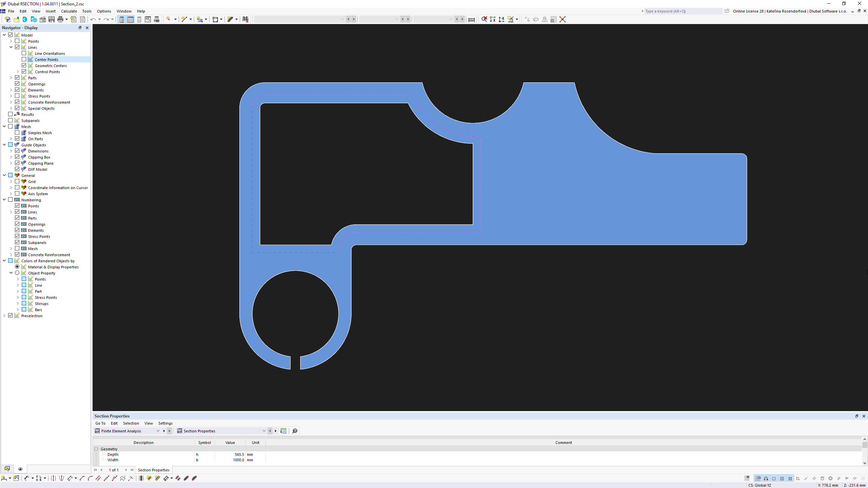Click the Go To button in properties panel
The width and height of the screenshot is (868, 488).
(x=100, y=423)
